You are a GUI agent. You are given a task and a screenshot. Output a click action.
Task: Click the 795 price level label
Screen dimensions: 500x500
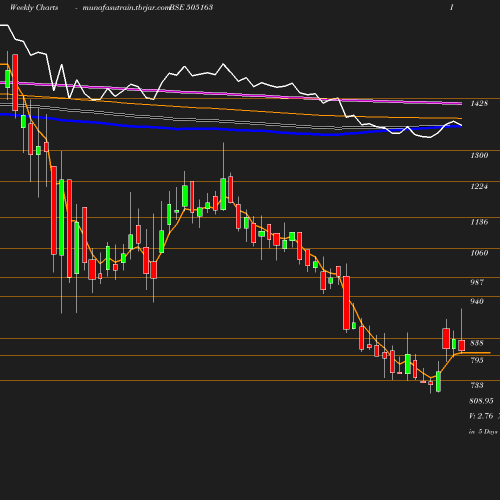pos(477,360)
